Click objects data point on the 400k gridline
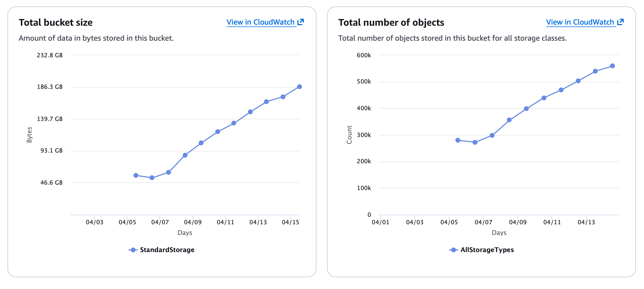This screenshot has height=289, width=644. (526, 109)
